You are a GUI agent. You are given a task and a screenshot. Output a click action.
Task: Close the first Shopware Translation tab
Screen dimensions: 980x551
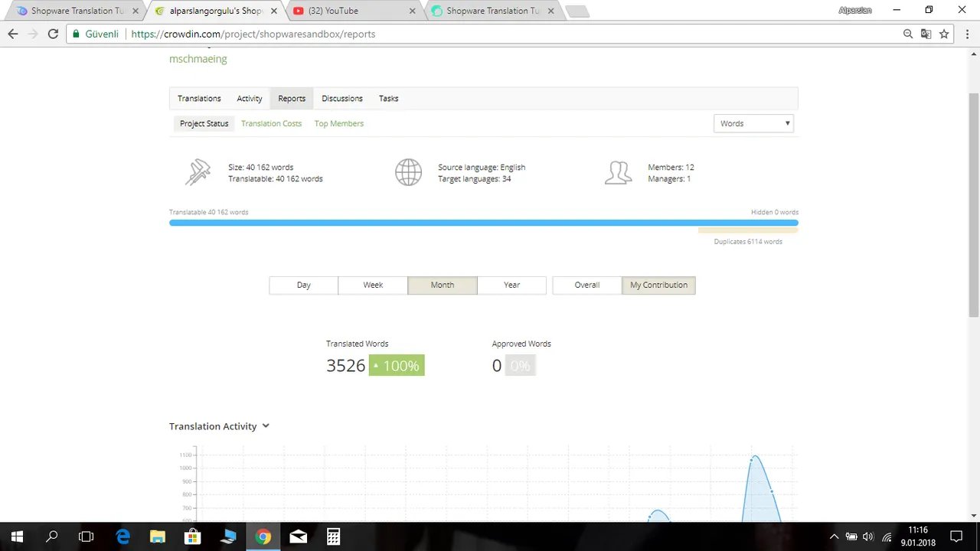[136, 11]
